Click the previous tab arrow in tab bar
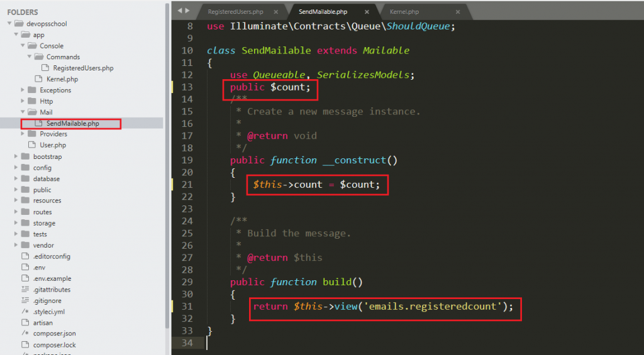Screen dimensions: 644x355 179,11
